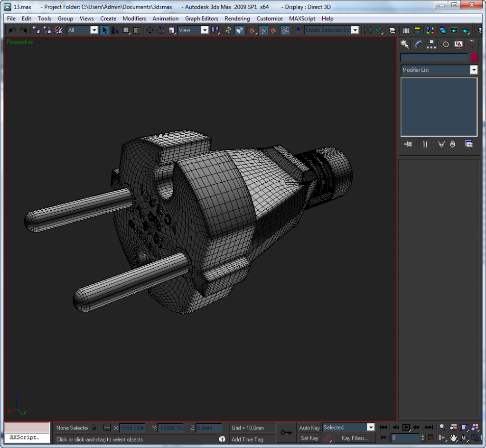Open the Modifiers menu
486x448 pixels.
pyautogui.click(x=134, y=19)
